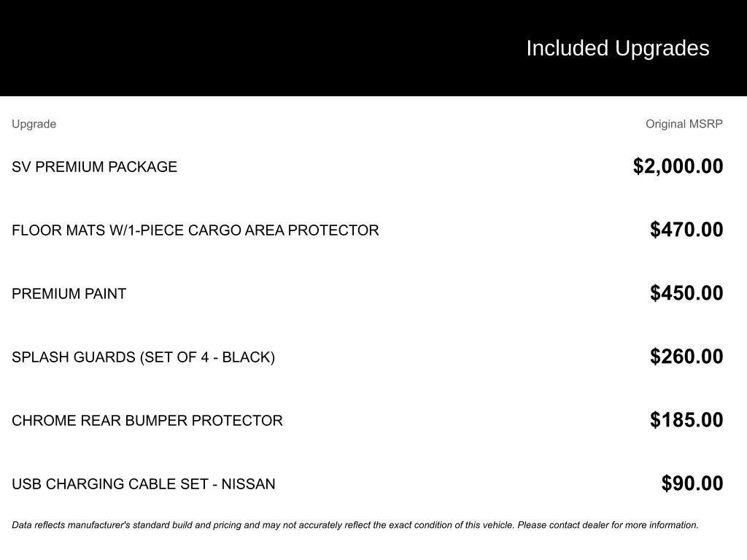Click the data disclaimer footnote text

pyautogui.click(x=355, y=525)
